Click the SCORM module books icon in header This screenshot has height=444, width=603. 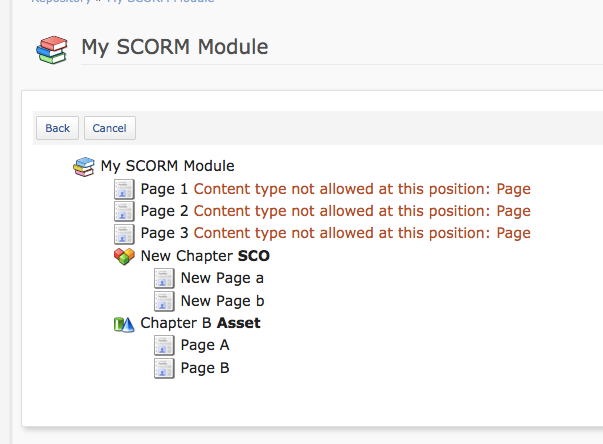click(x=50, y=49)
